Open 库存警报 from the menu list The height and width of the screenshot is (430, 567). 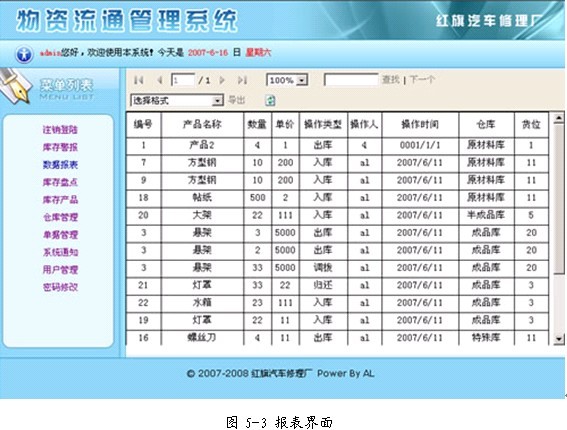(60, 147)
